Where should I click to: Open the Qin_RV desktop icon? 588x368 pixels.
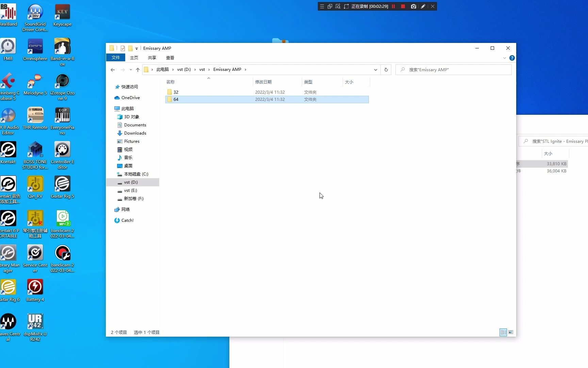pos(35,187)
